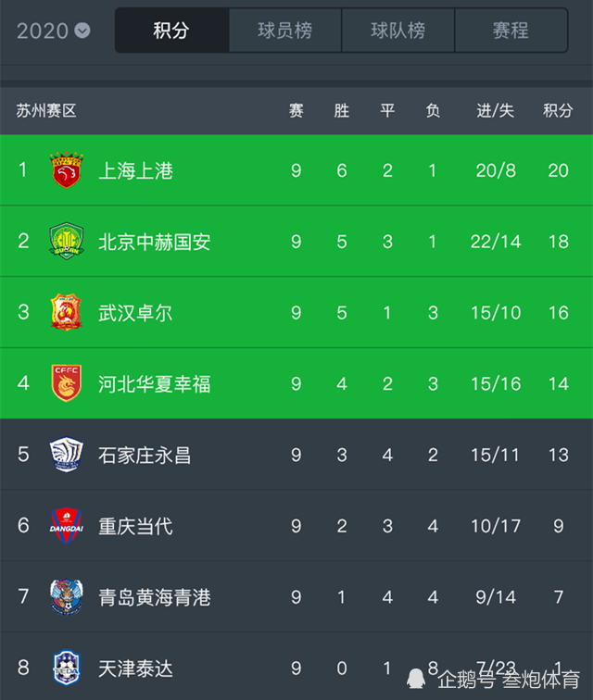Click the Tianjin TEDA (天津泰达) team badge
Viewport: 593px width, 700px height.
(x=67, y=668)
